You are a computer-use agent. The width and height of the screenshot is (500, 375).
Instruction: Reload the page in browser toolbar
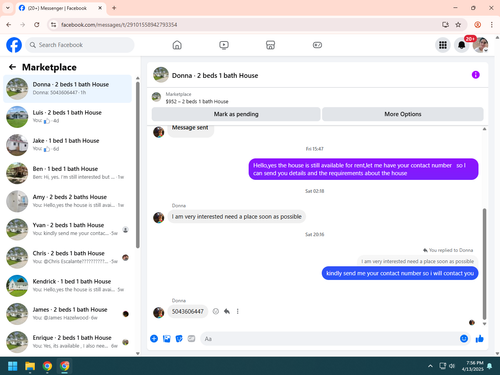[x=37, y=25]
